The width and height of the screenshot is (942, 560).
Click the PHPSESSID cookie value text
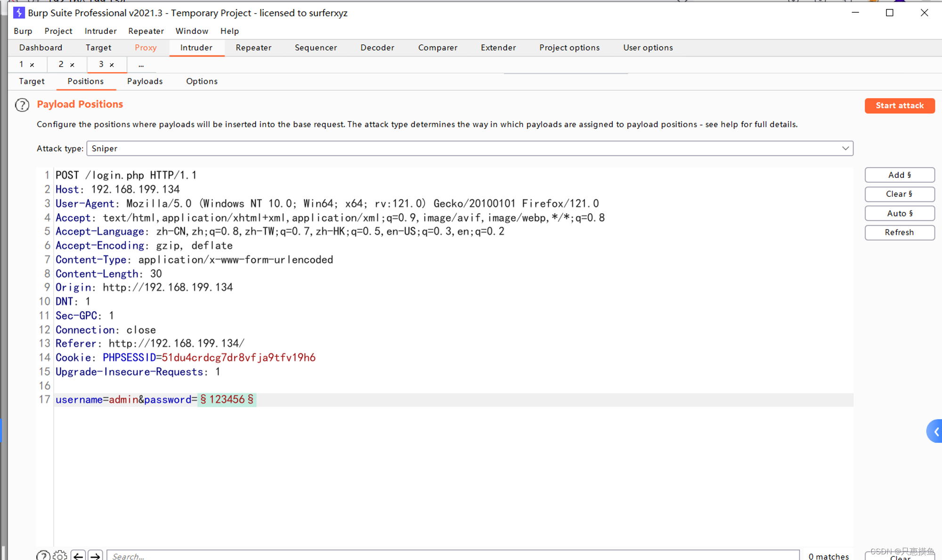(238, 358)
